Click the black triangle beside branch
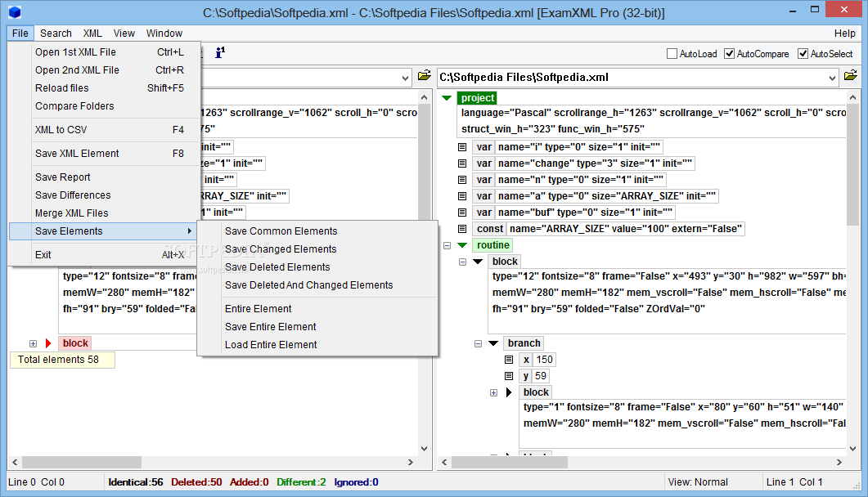The image size is (868, 497). pyautogui.click(x=493, y=343)
